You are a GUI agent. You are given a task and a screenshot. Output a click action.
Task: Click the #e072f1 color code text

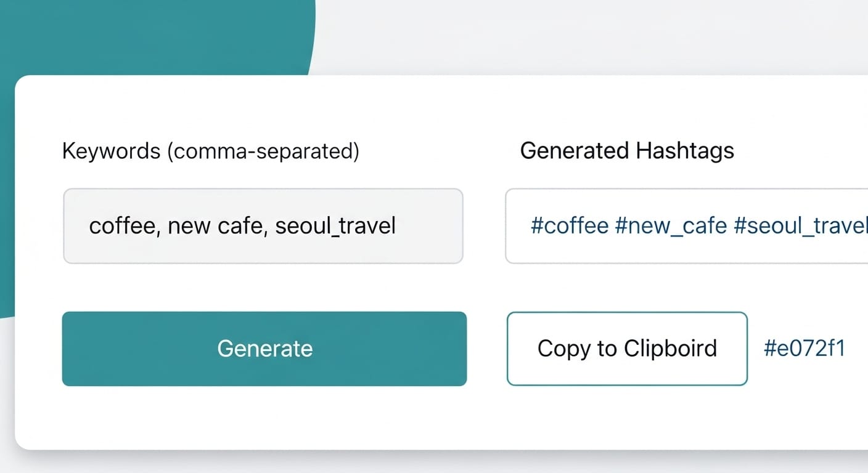coord(804,349)
